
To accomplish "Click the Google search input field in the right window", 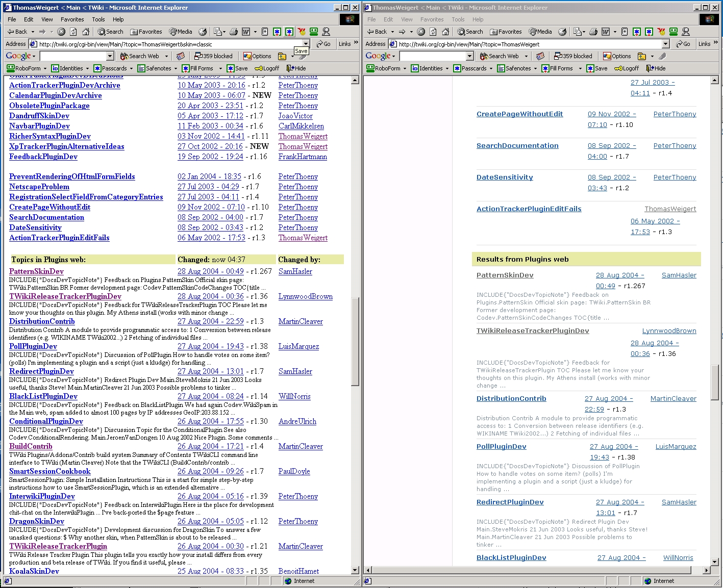I will [x=433, y=56].
